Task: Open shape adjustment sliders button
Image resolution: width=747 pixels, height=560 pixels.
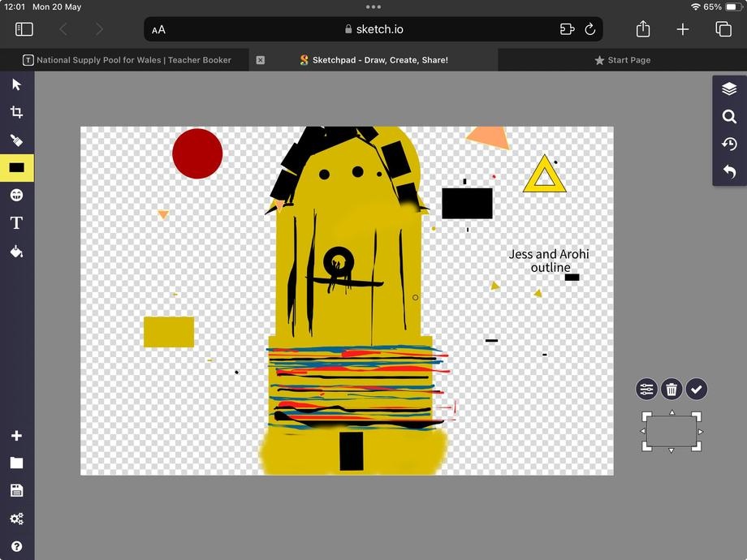Action: [x=646, y=389]
